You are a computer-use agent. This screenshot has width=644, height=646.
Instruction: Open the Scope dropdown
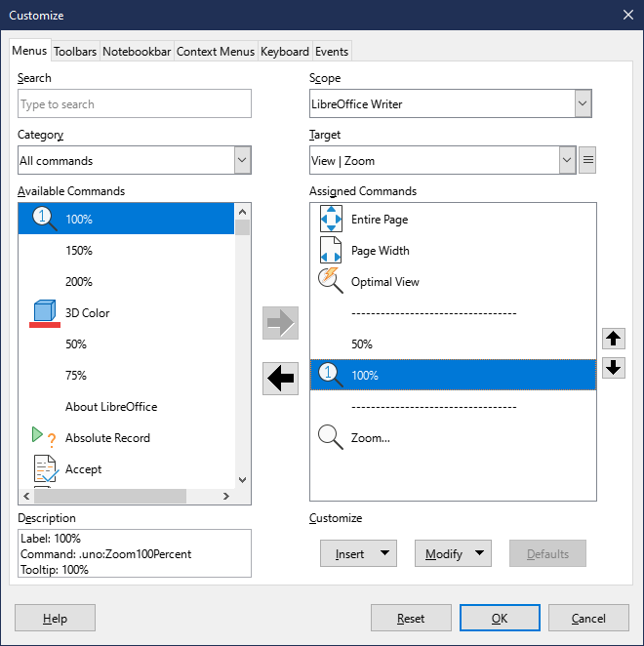(x=583, y=103)
